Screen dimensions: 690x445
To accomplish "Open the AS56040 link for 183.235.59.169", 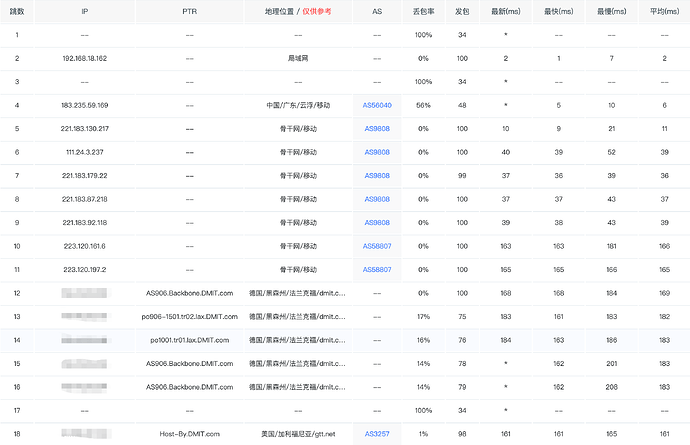I will pyautogui.click(x=377, y=105).
